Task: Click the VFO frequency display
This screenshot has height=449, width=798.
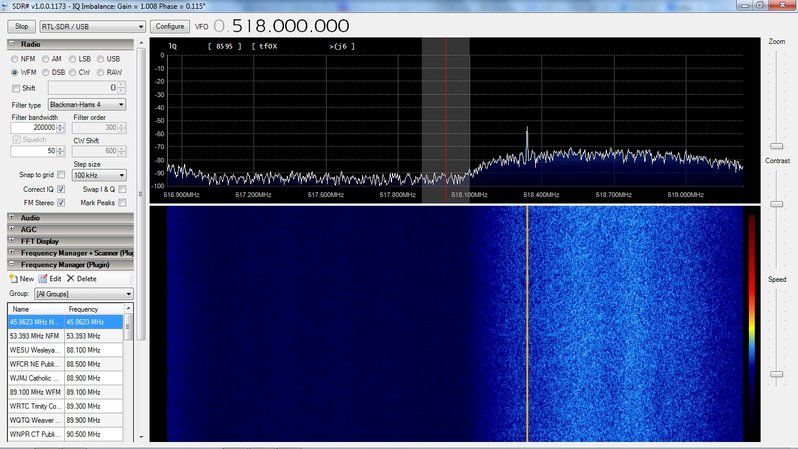Action: pos(282,26)
